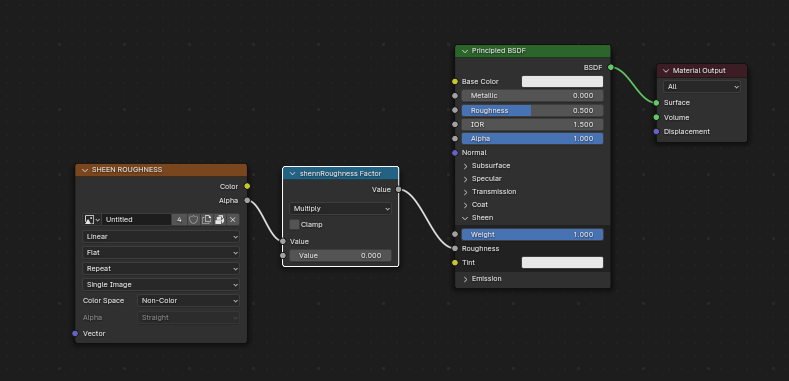Click the Surface input socket

(x=656, y=103)
